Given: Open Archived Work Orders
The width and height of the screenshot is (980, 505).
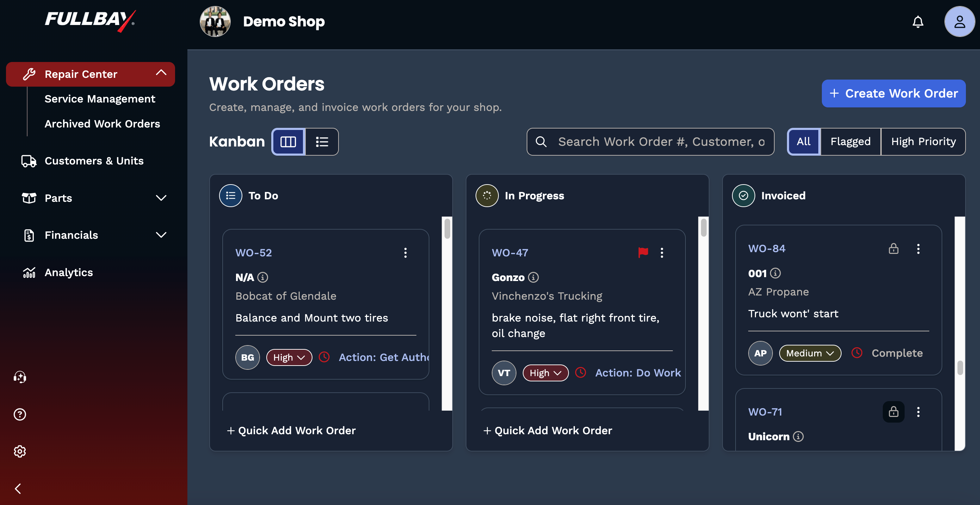Looking at the screenshot, I should pos(103,124).
